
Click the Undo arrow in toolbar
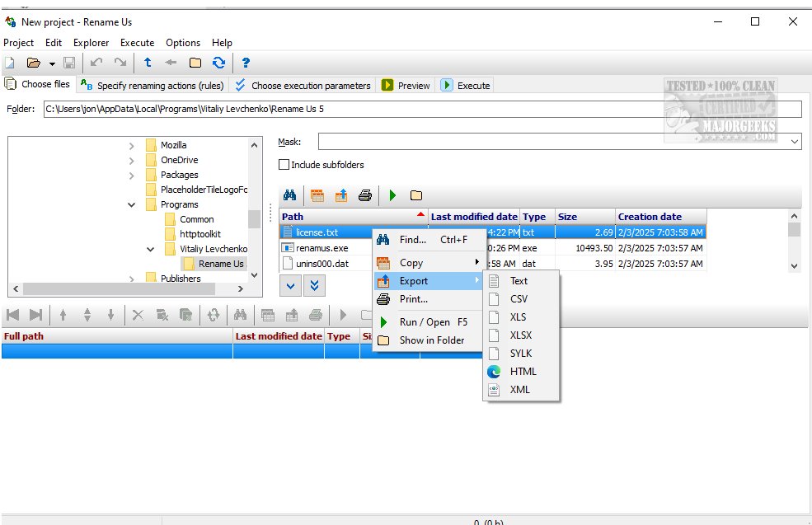[x=96, y=63]
